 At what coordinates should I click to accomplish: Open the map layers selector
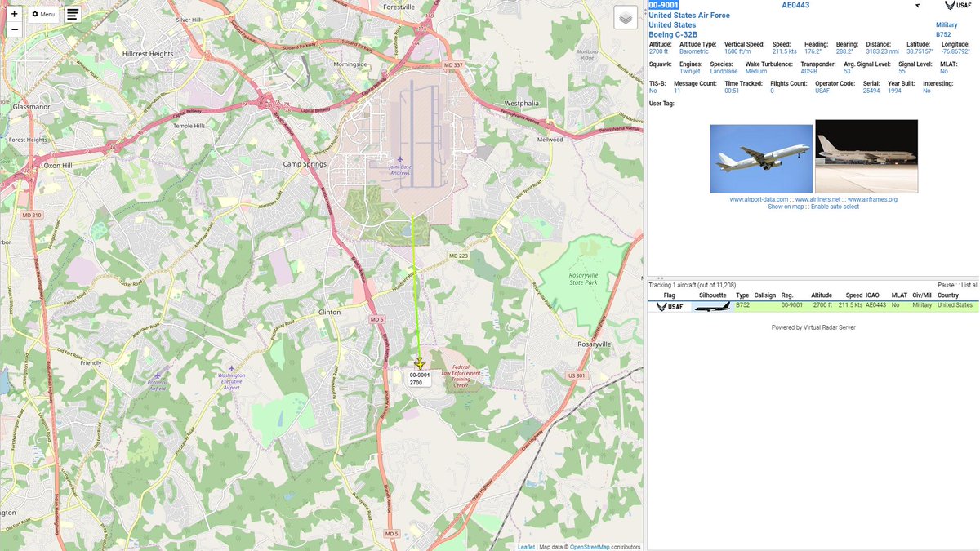(625, 18)
